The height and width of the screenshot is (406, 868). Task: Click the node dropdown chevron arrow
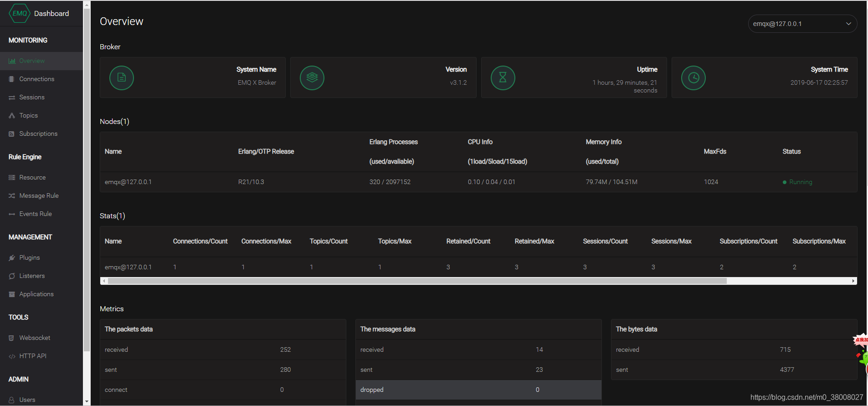point(848,24)
